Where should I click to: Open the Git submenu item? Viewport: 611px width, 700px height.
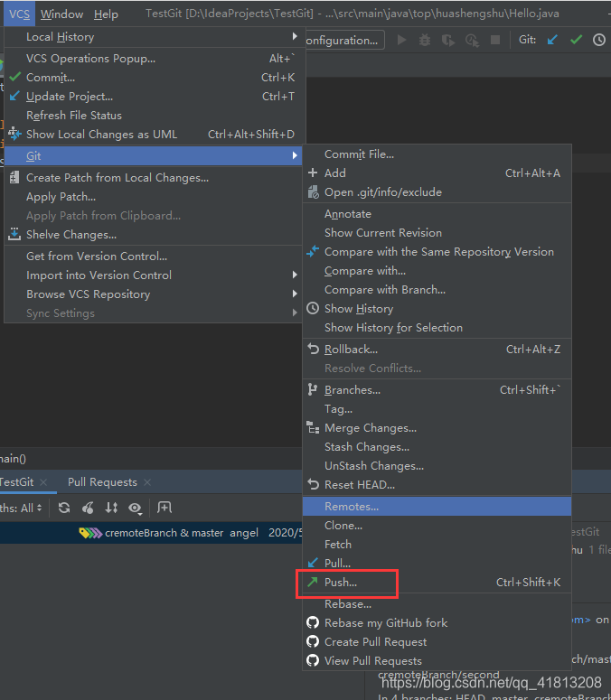coord(153,155)
